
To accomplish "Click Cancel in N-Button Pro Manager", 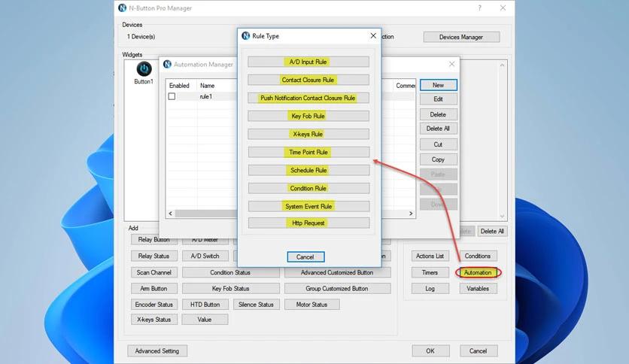I will tap(479, 350).
